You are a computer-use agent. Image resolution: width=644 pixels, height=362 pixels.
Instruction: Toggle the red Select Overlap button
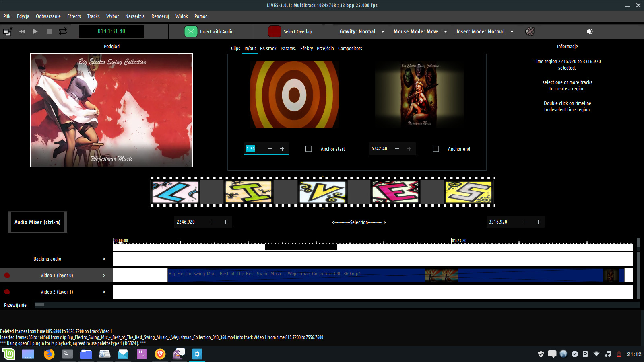click(275, 31)
